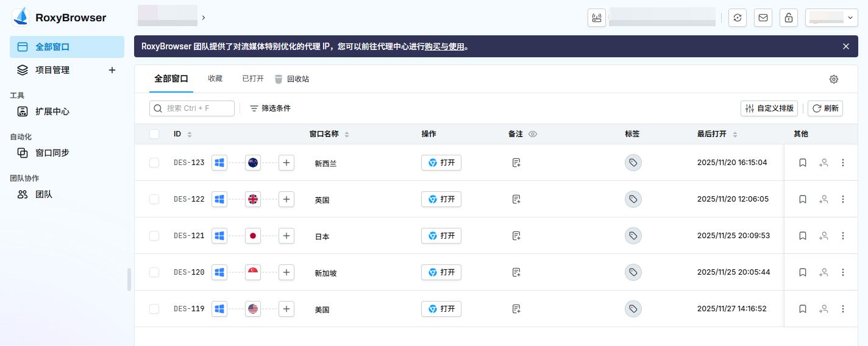Close the proxy promotion banner
This screenshot has height=346, width=868.
pyautogui.click(x=846, y=46)
